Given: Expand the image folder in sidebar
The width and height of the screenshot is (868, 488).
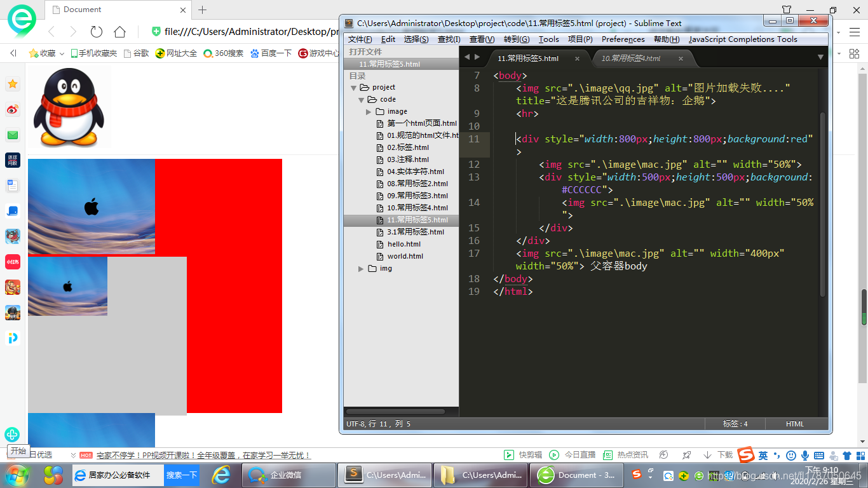Looking at the screenshot, I should (369, 112).
